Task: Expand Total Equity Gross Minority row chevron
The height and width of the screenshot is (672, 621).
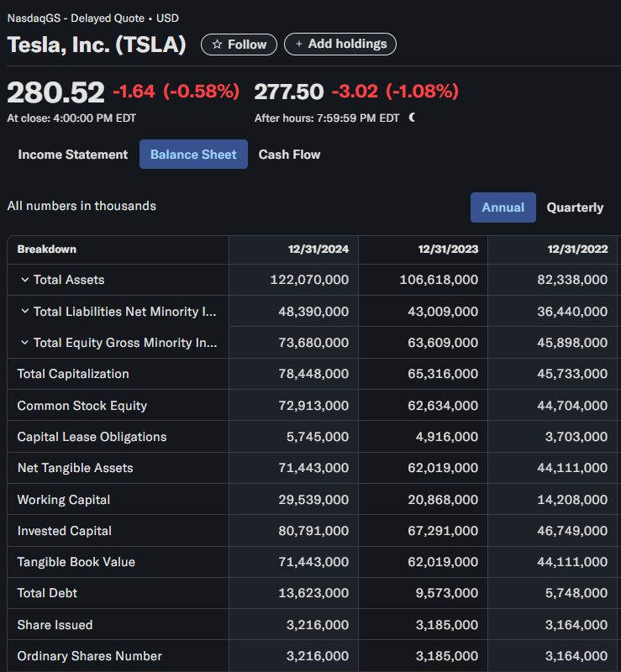Action: [x=25, y=343]
